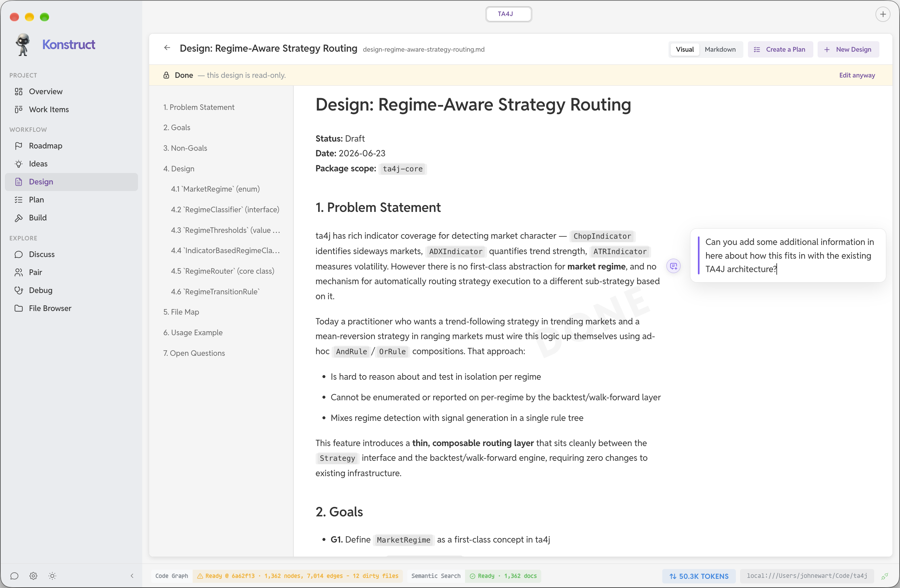
Task: Switch to Visual view
Action: tap(684, 49)
